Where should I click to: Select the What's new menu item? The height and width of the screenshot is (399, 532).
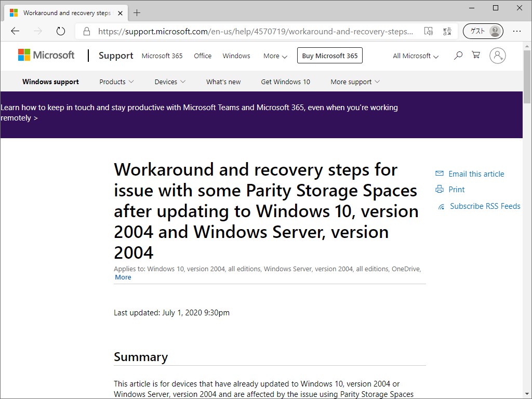pyautogui.click(x=223, y=82)
